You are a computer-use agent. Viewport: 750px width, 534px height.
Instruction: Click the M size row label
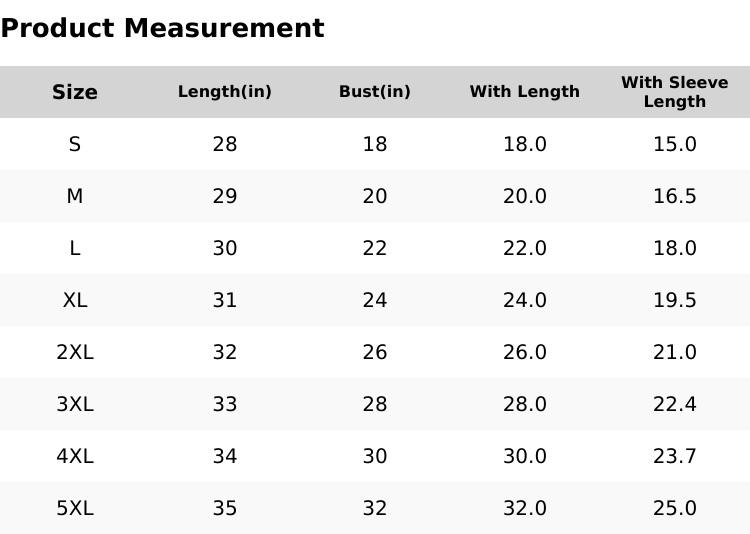(x=75, y=196)
